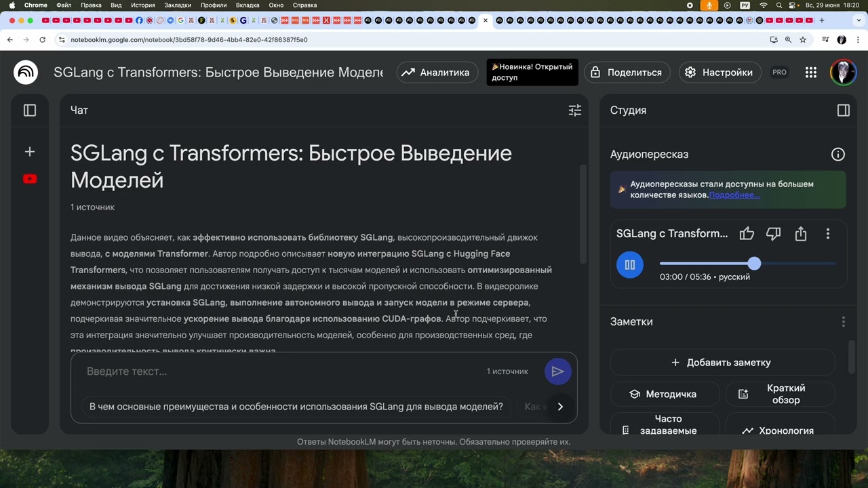This screenshot has height=488, width=868.
Task: Collapse the Studio panel icon
Action: [844, 110]
